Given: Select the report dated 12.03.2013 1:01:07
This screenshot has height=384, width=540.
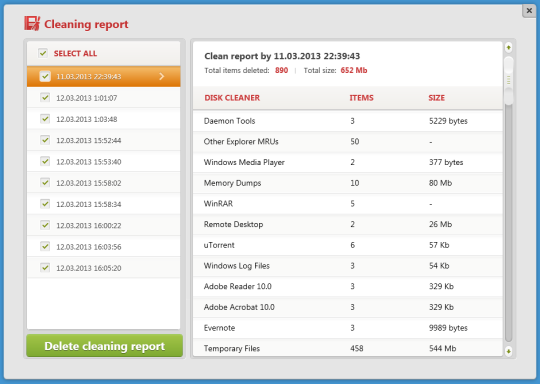Looking at the screenshot, I should click(104, 98).
